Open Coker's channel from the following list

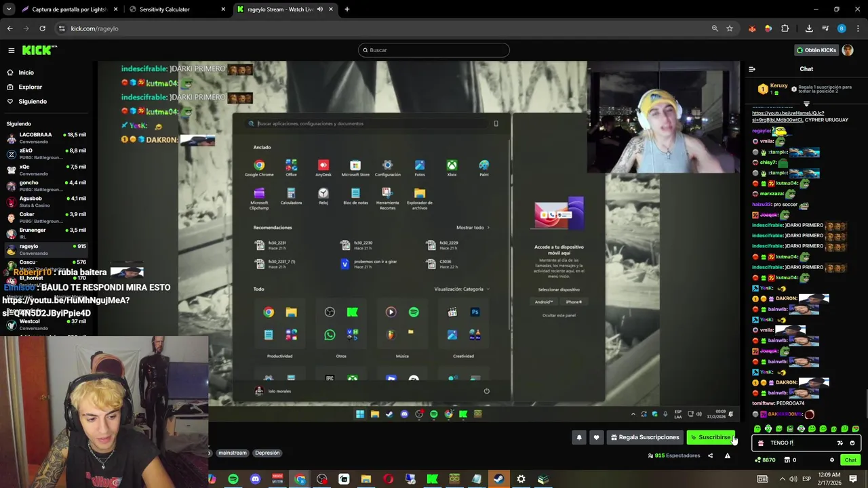pos(46,218)
